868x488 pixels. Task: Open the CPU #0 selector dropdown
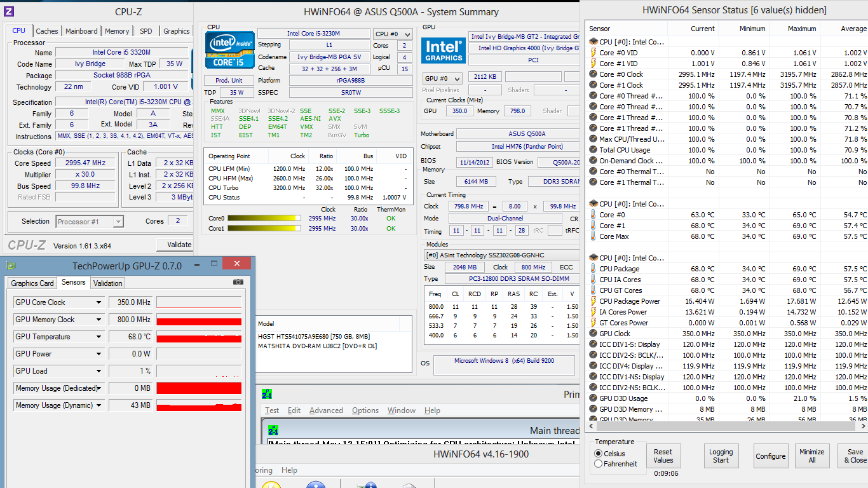click(x=393, y=34)
